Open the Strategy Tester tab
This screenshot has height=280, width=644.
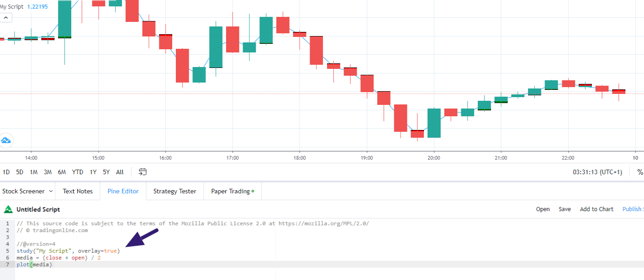click(x=174, y=191)
